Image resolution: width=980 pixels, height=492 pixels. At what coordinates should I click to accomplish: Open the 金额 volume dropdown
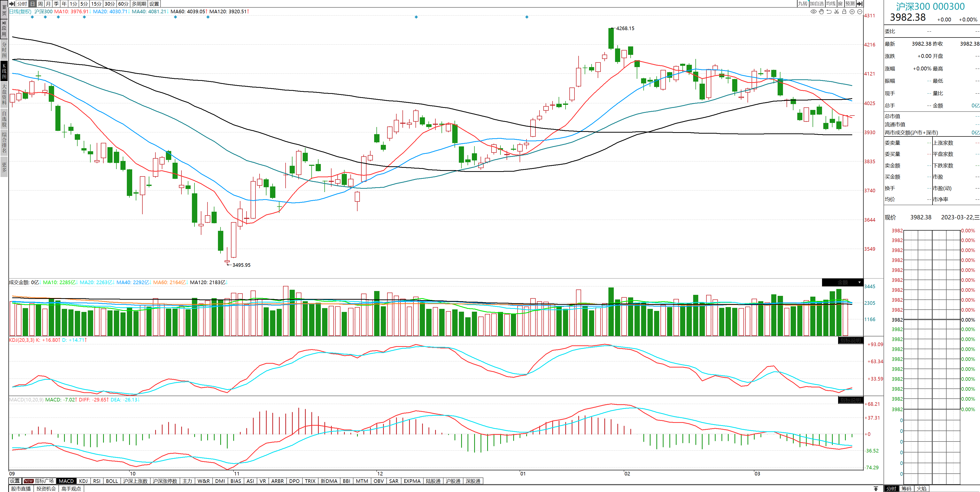(x=842, y=282)
